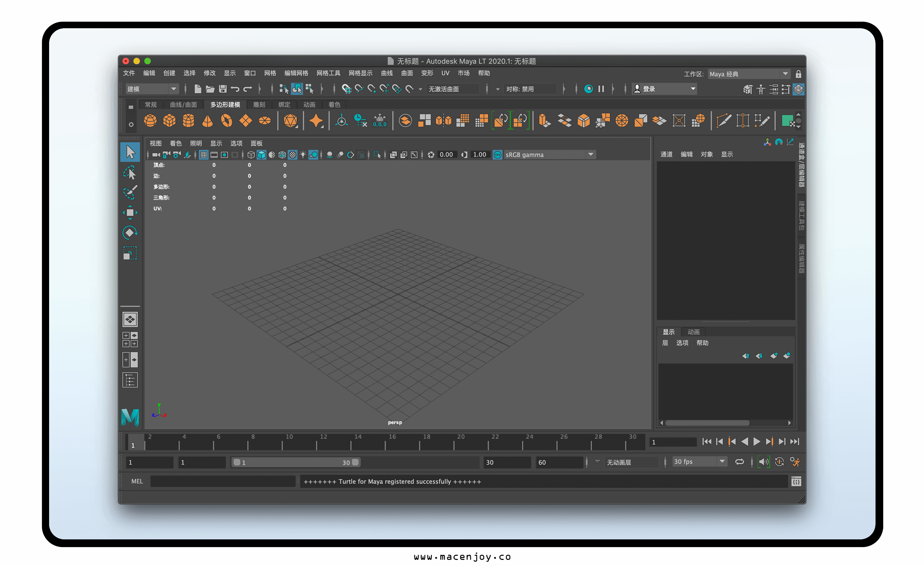Screen dimensions: 924x566
Task: Create a platonic solid from the shelf
Action: (290, 121)
